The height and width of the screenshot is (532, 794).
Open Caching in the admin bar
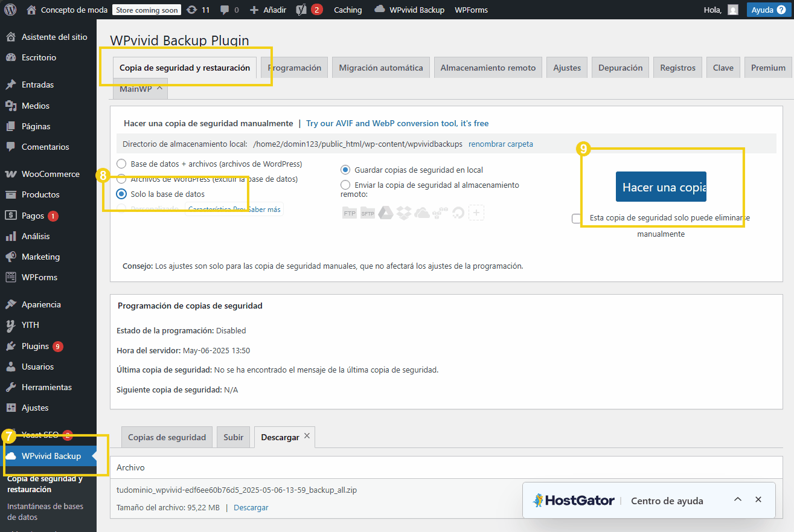(348, 10)
